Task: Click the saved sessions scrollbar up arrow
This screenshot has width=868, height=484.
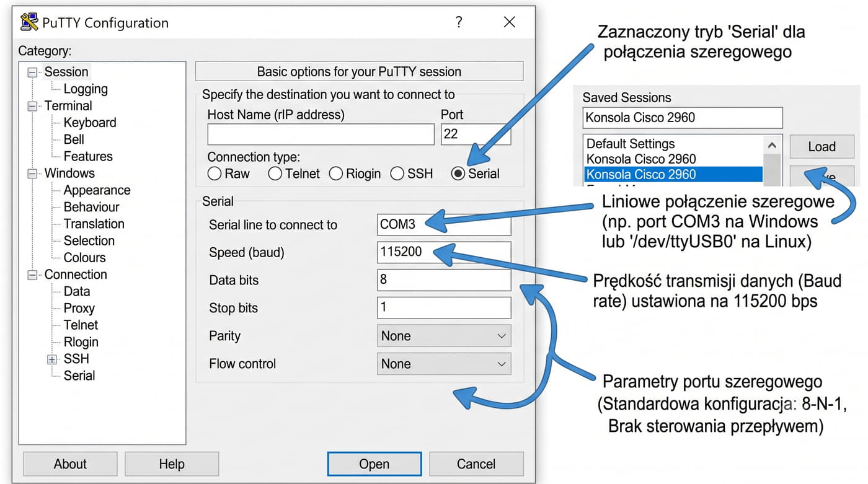Action: 772,145
